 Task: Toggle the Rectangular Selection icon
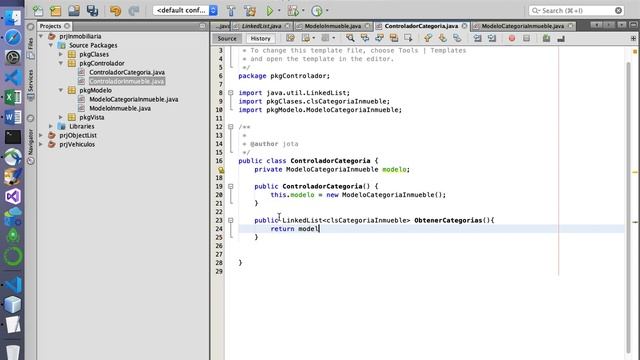click(408, 38)
